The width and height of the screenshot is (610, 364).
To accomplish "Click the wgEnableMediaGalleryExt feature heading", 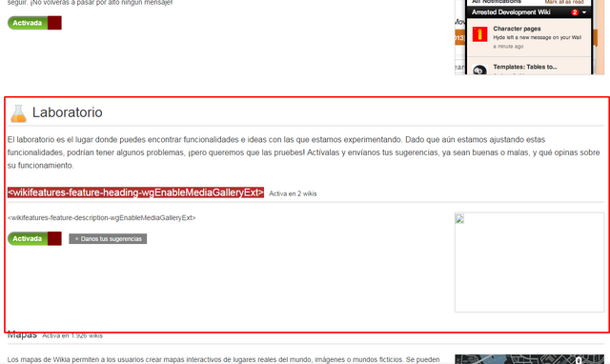I will pyautogui.click(x=135, y=192).
